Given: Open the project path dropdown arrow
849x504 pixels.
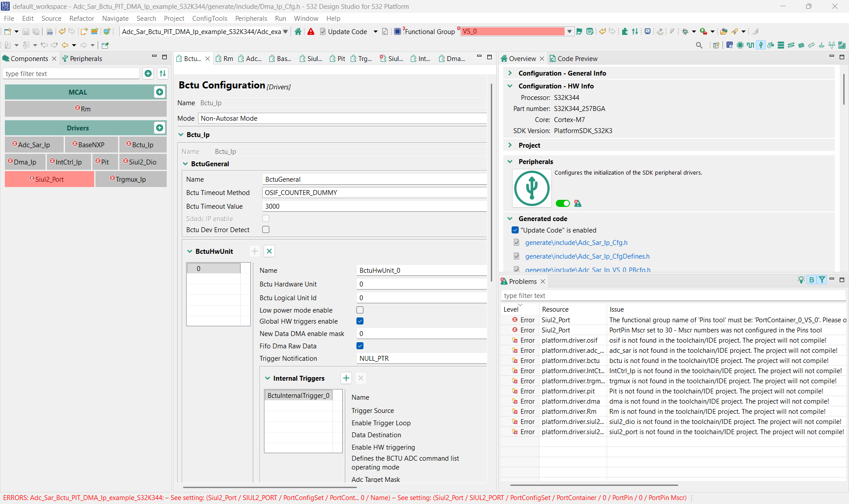Looking at the screenshot, I should pos(286,31).
